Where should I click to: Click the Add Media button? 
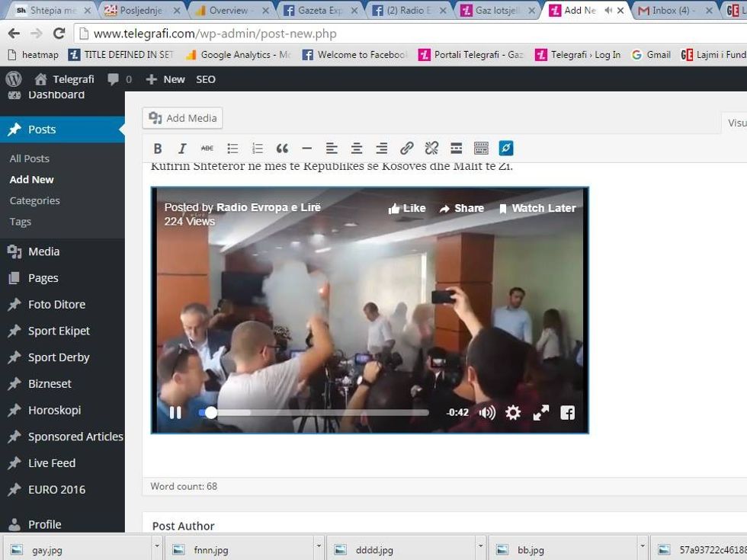tap(183, 118)
